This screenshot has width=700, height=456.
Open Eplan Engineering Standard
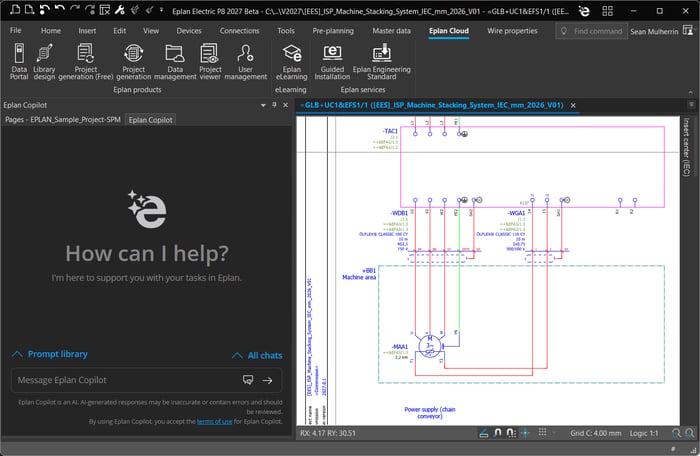(382, 62)
